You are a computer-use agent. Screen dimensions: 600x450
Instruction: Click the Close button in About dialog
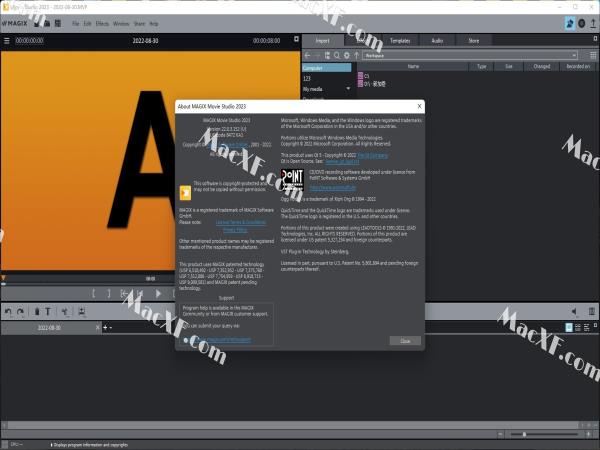click(405, 341)
